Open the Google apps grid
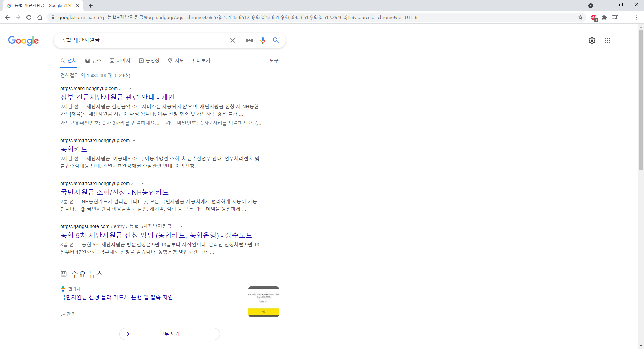Image resolution: width=644 pixels, height=349 pixels. 607,41
